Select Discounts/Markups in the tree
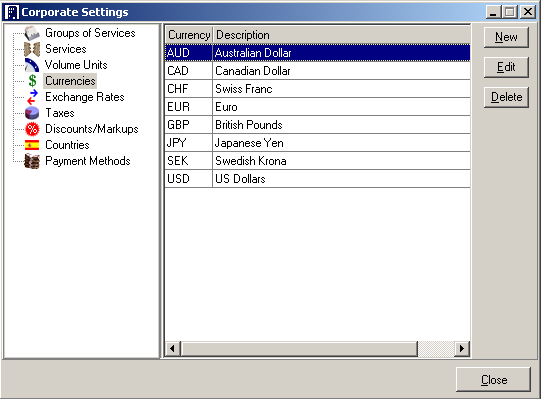542x399 pixels. pos(92,129)
